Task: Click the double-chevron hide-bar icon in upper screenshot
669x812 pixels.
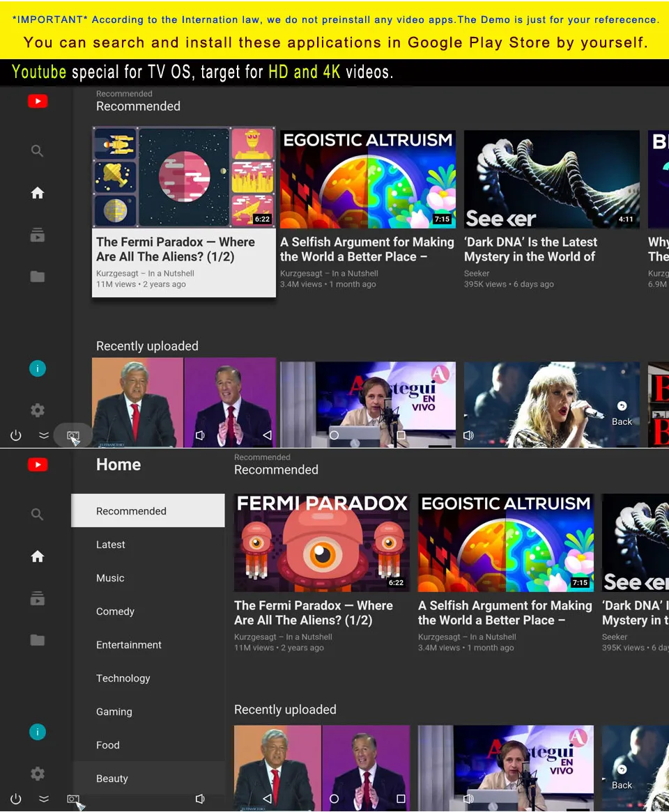Action: click(44, 435)
